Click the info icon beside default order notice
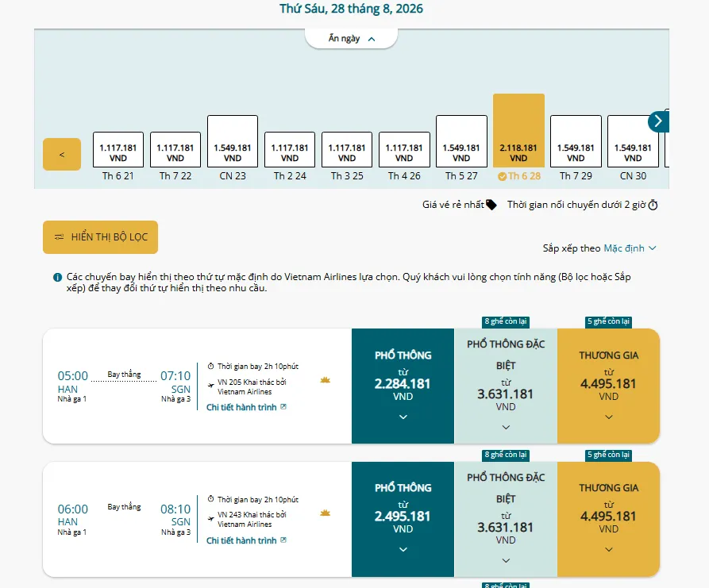This screenshot has width=709, height=588. coord(57,277)
